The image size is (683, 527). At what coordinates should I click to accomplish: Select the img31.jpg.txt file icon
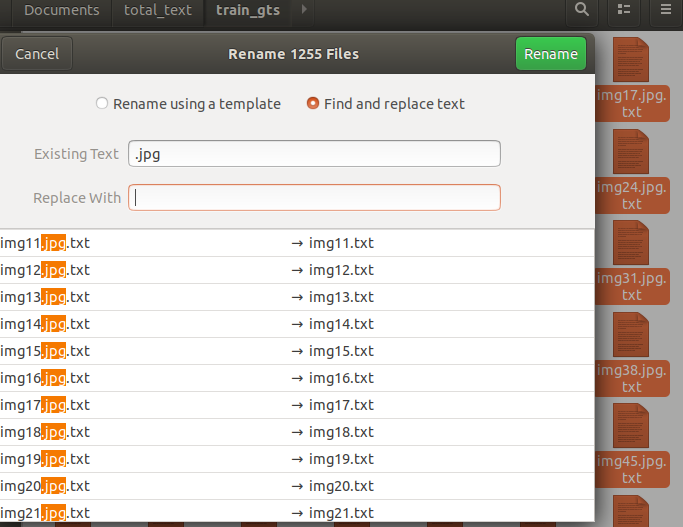pos(631,243)
